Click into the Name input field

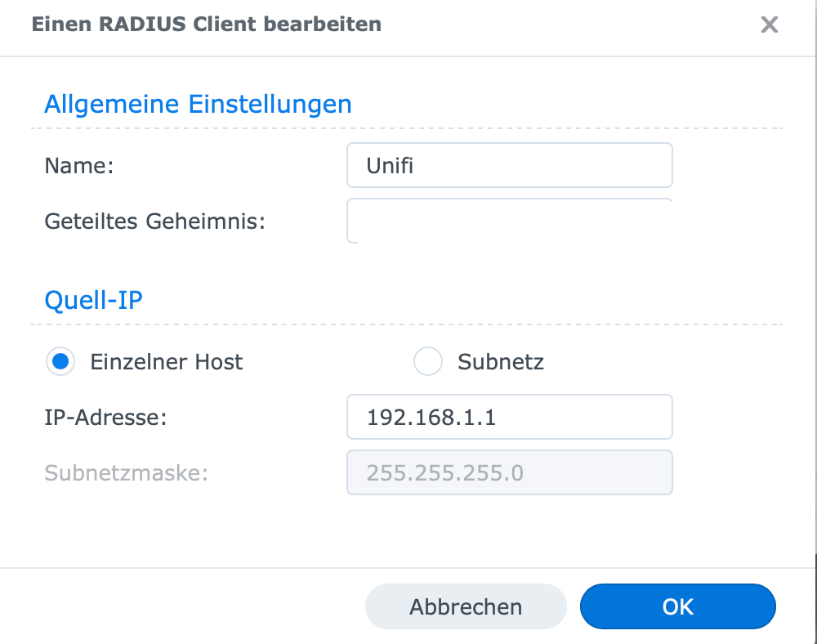click(510, 165)
